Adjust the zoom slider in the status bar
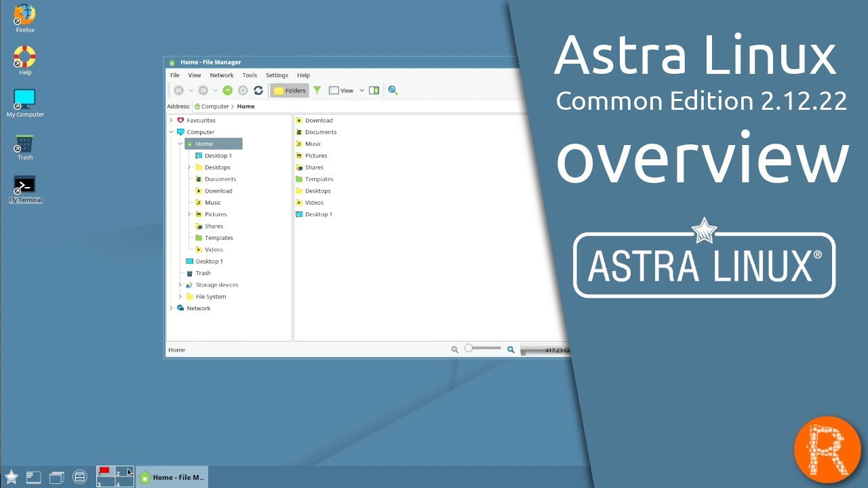The width and height of the screenshot is (868, 488). [483, 348]
